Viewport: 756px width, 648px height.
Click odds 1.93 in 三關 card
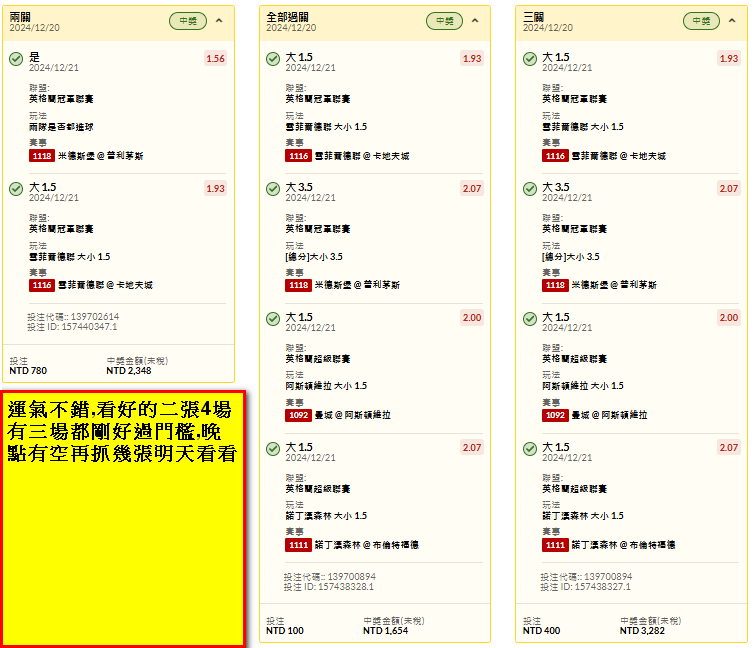tap(729, 58)
